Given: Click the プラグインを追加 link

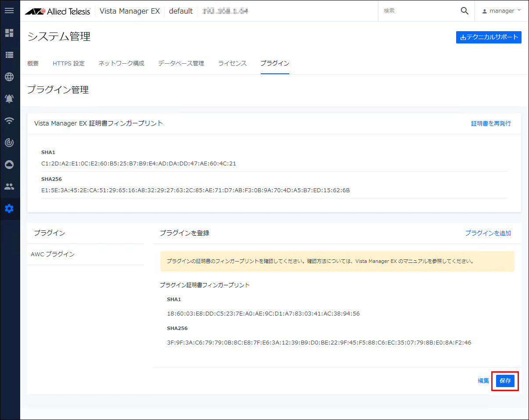Looking at the screenshot, I should coord(488,233).
